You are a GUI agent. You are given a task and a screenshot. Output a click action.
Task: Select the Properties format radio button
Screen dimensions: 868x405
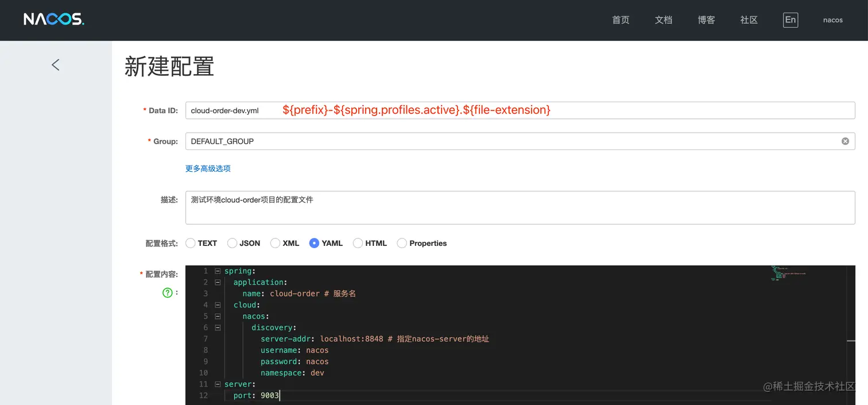[x=402, y=243]
